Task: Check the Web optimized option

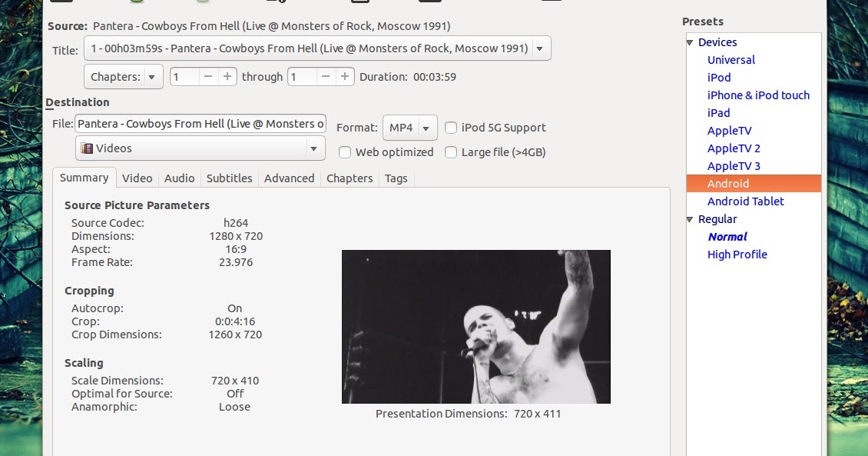Action: pos(345,152)
